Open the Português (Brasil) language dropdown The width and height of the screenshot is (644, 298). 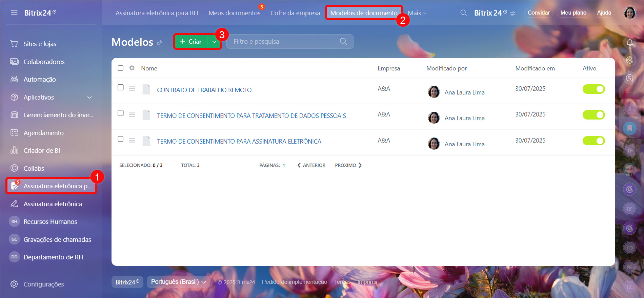coord(178,282)
